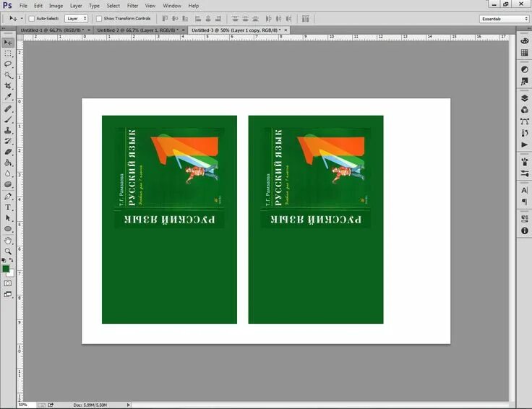The image size is (532, 409).
Task: Open the File menu
Action: (x=23, y=6)
